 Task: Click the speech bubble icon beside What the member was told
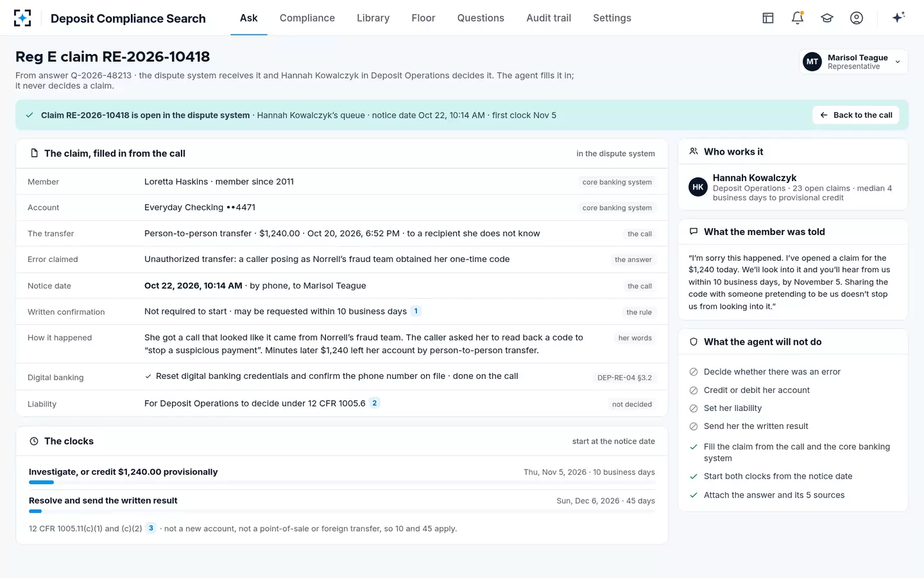point(694,232)
